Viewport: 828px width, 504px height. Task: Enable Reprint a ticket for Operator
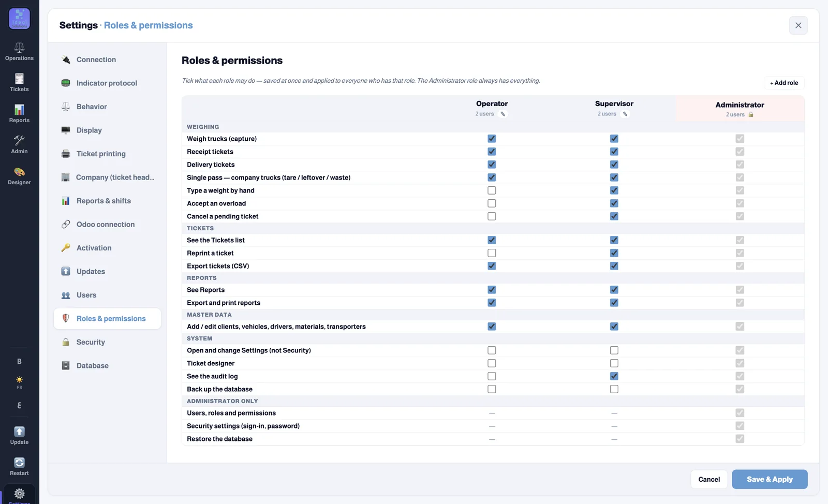click(x=492, y=253)
